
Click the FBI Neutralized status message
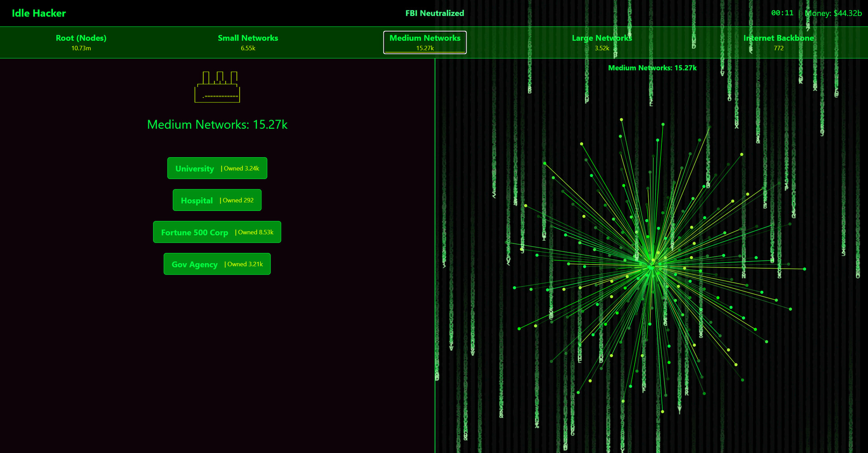[x=434, y=13]
